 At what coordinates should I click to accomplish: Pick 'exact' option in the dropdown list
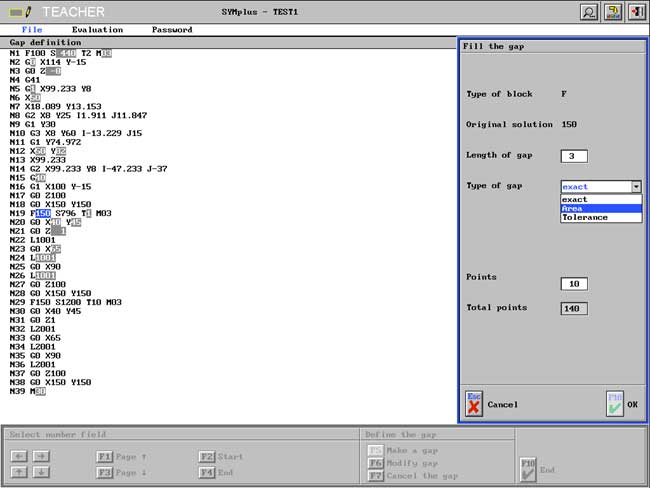pyautogui.click(x=600, y=199)
